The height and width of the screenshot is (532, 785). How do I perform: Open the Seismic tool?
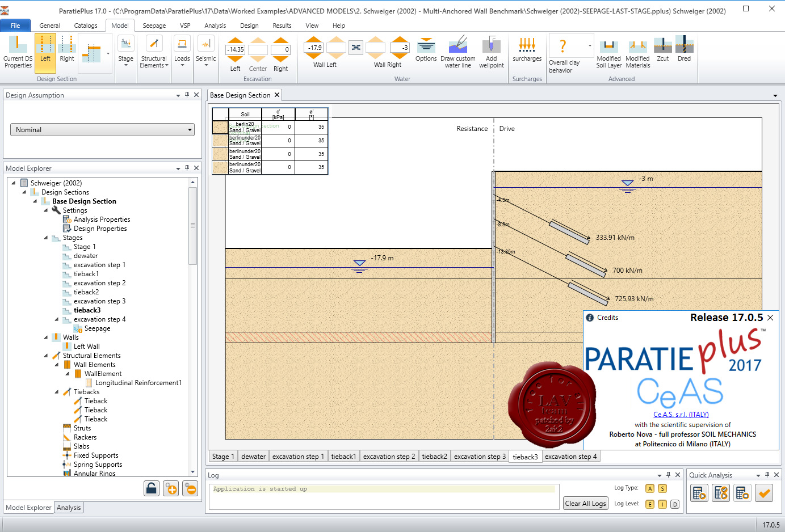tap(205, 51)
